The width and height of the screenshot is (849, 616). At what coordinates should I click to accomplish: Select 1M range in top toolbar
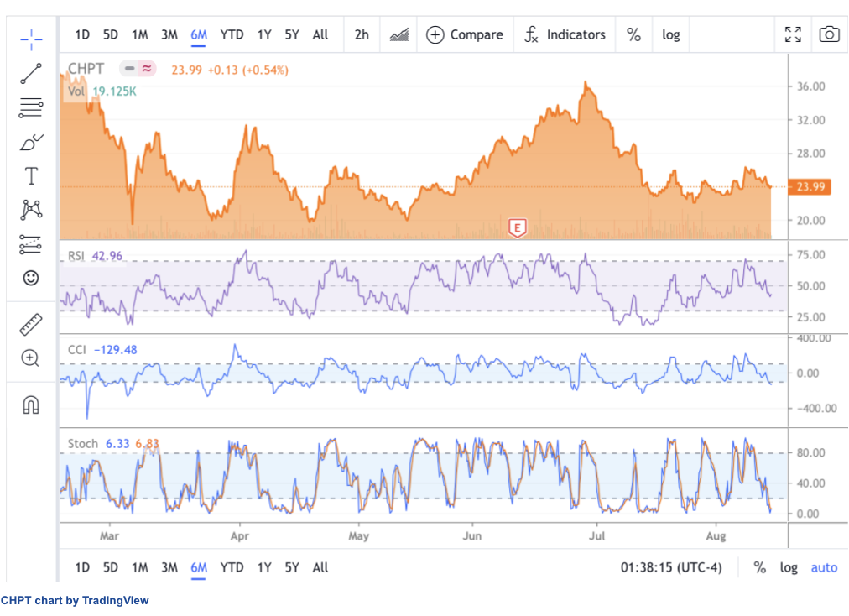tap(140, 34)
